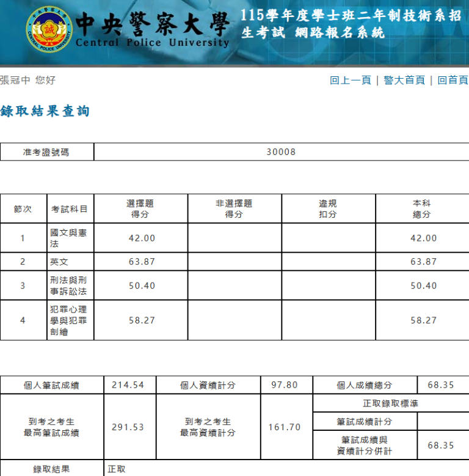Select the 犯罪心理學與犯罪剖繪 subject cell
This screenshot has height=476, width=469.
[x=70, y=320]
